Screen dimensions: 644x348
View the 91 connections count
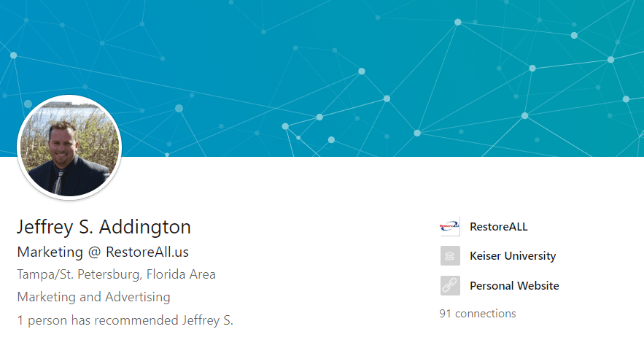coord(477,314)
